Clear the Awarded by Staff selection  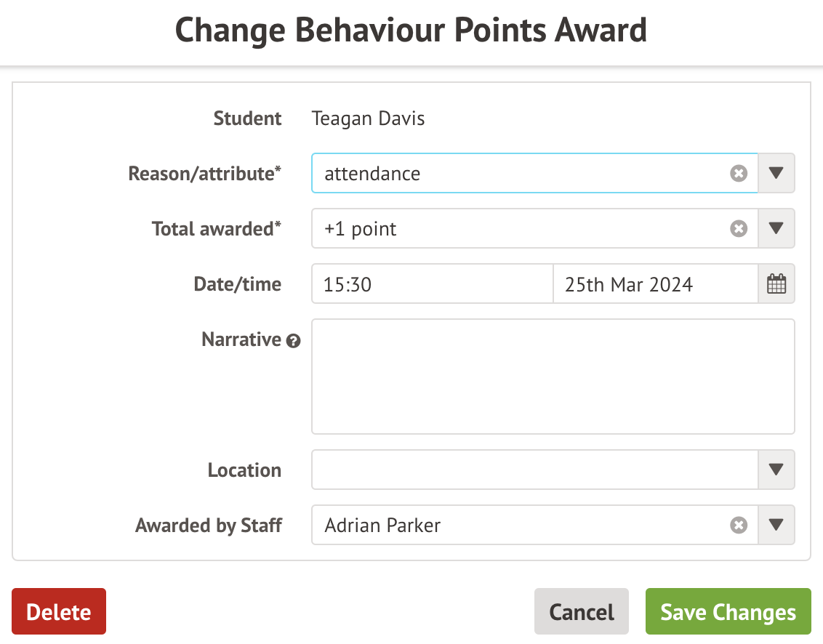point(739,526)
